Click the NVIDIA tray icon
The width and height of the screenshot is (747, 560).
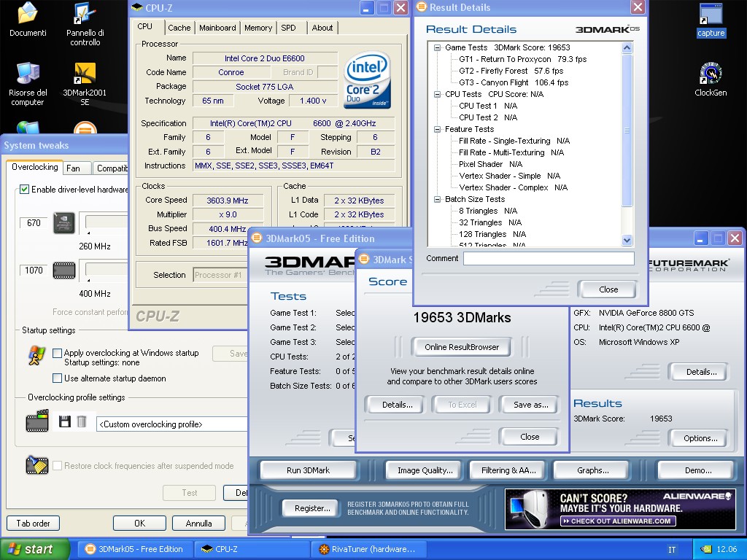[706, 549]
